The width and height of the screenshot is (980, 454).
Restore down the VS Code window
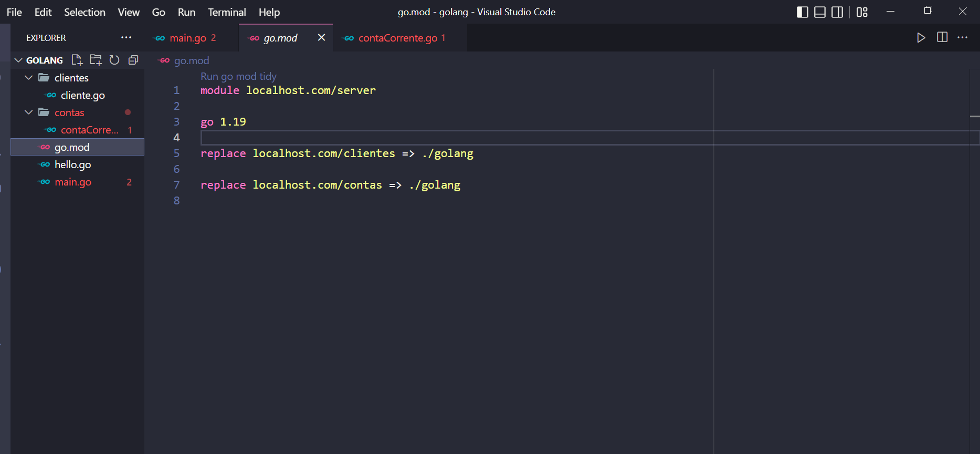[x=928, y=11]
